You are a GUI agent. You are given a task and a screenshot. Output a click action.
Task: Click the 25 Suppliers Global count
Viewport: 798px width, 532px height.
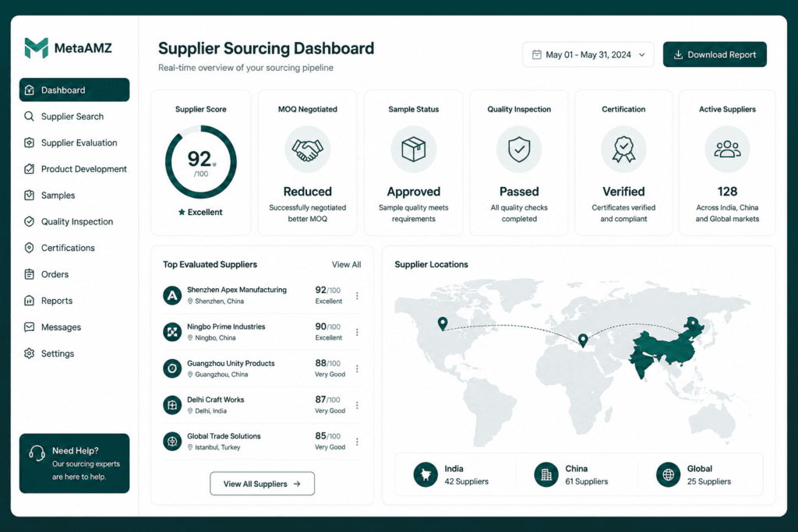point(709,481)
